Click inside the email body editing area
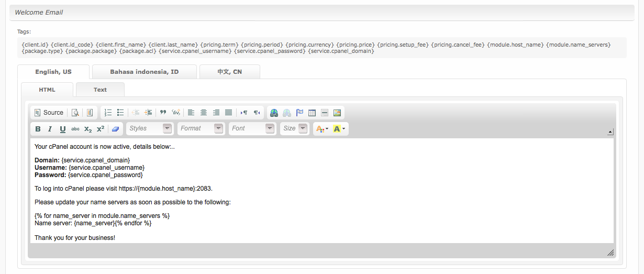644x274 pixels. click(x=321, y=191)
